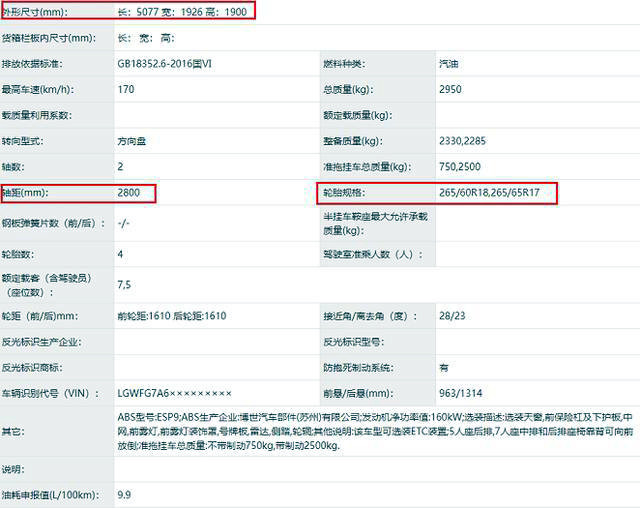Select the 货箱栏板内尺寸(mm) label
Screen dimensions: 640x508
pos(49,38)
